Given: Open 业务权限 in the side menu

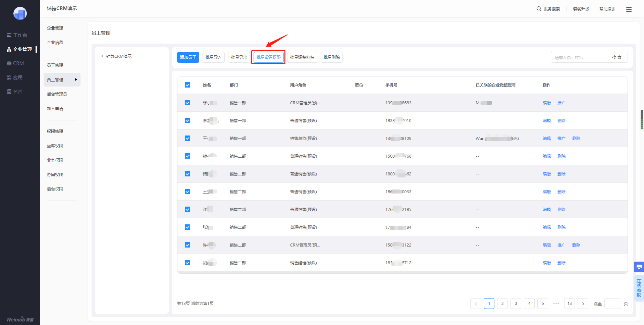Looking at the screenshot, I should [55, 160].
